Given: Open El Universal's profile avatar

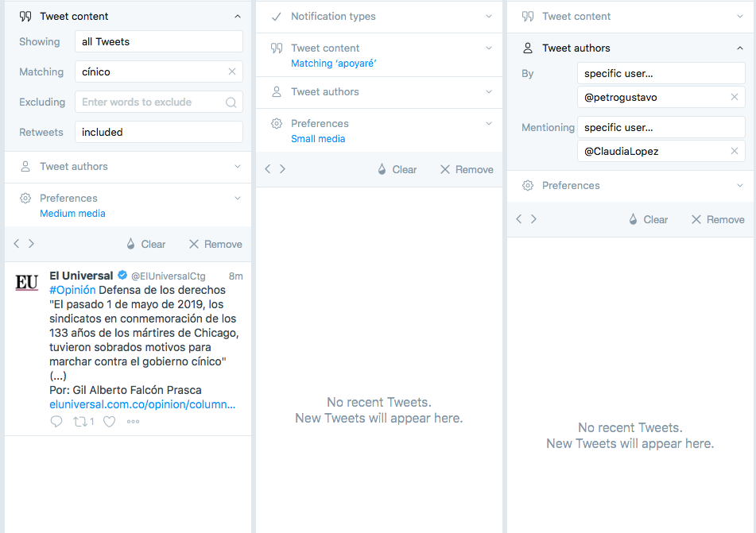Looking at the screenshot, I should pos(26,282).
